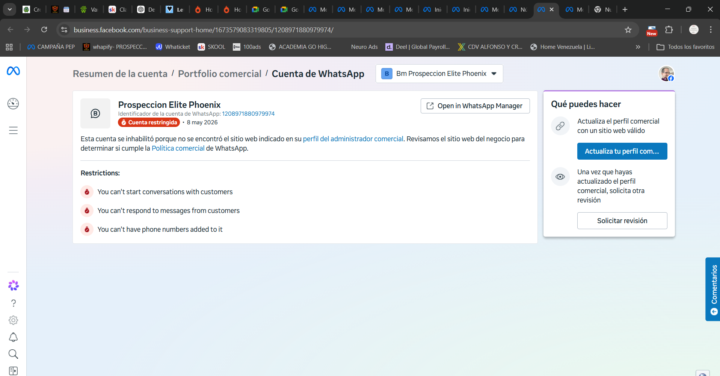
Task: Open the SKOOL bookmark
Action: point(211,47)
